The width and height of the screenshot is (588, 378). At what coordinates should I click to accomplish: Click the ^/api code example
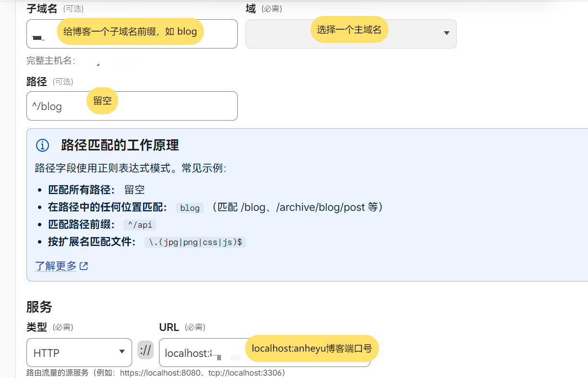pos(140,225)
